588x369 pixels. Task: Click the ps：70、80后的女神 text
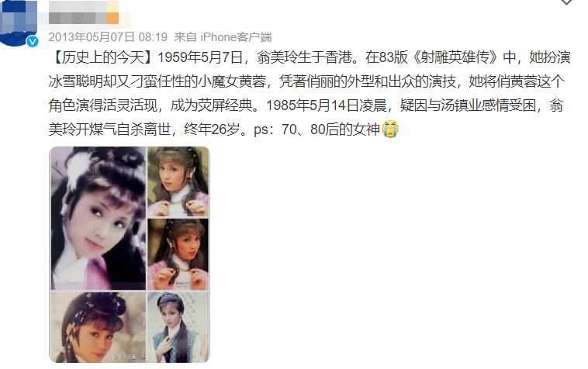click(x=317, y=129)
